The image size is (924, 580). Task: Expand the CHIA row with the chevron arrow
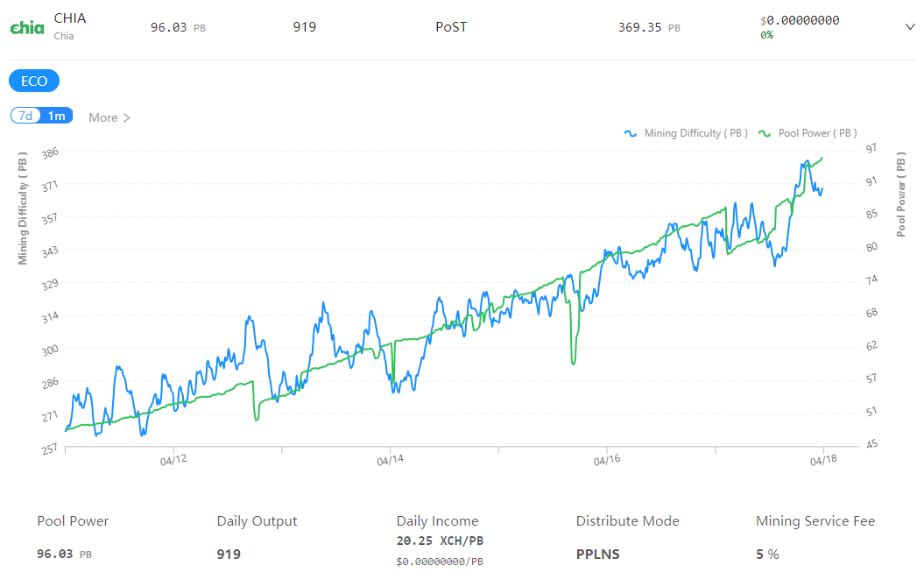coord(910,26)
